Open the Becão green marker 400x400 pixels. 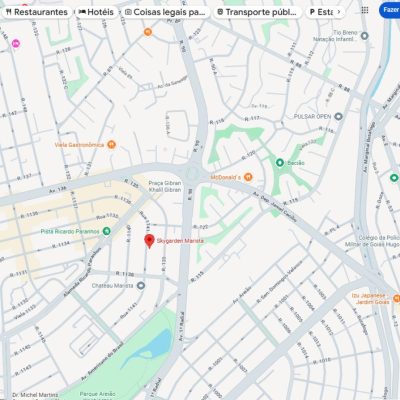[280, 163]
